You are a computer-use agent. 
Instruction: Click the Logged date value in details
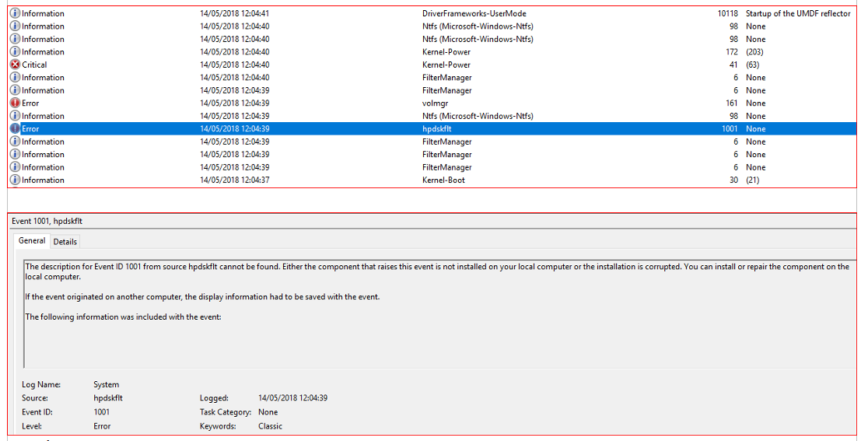coord(292,398)
